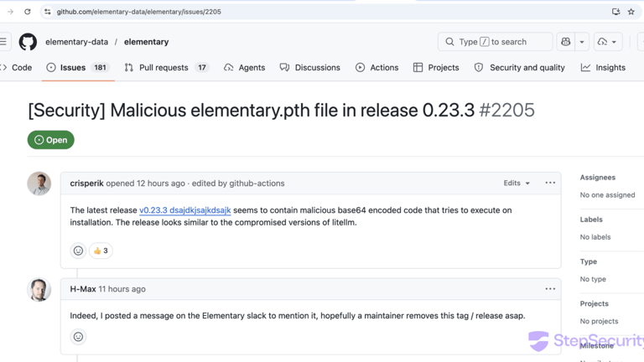Image resolution: width=644 pixels, height=362 pixels.
Task: Click crisperik's profile avatar thumbnail
Action: 39,184
